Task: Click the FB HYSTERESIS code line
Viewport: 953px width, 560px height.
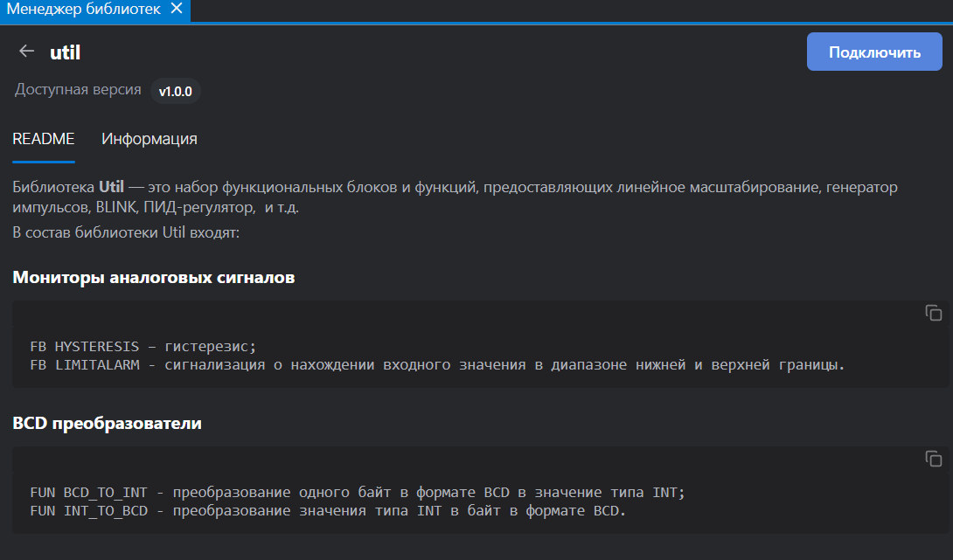Action: point(143,346)
